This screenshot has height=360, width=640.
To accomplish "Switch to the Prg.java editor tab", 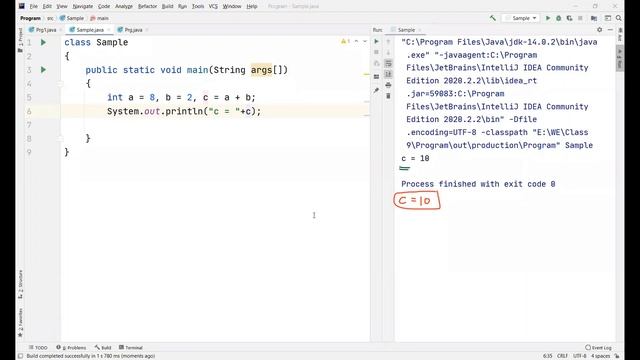I will click(x=130, y=30).
